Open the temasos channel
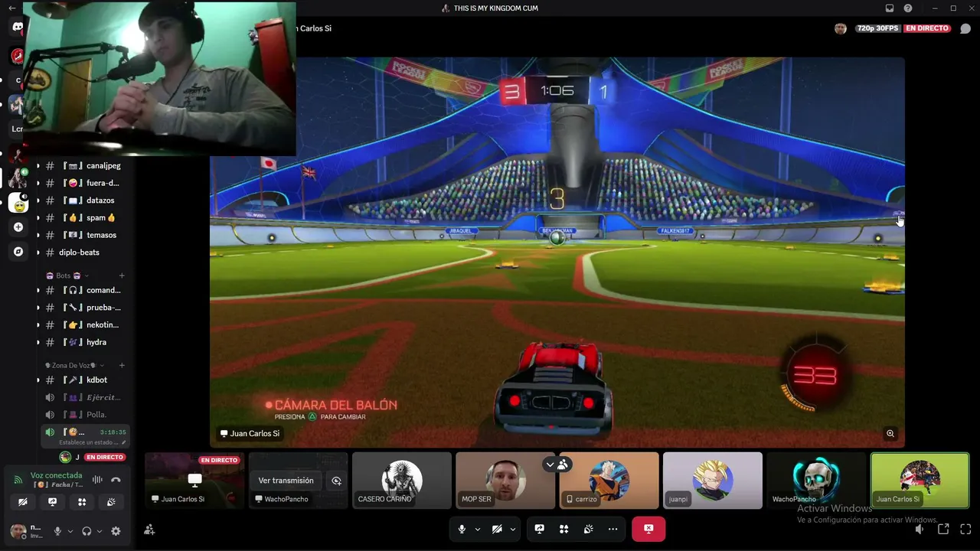The image size is (980, 551). click(x=83, y=235)
